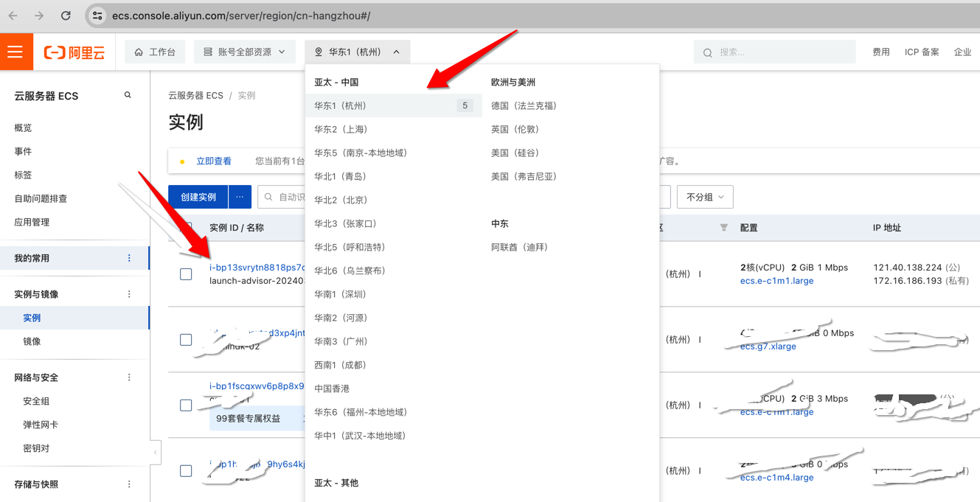Screen dimensions: 980x502
Task: Collapse the left sidebar with handle arrow
Action: (x=156, y=452)
